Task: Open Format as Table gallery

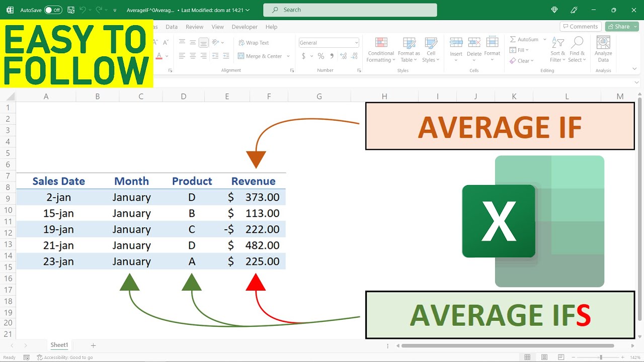Action: click(409, 50)
